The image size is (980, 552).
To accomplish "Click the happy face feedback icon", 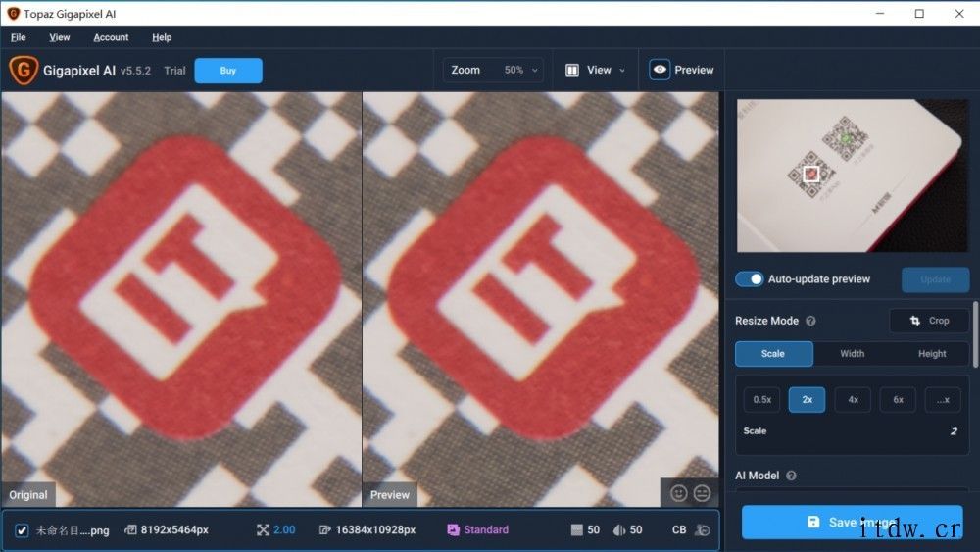I will [679, 493].
